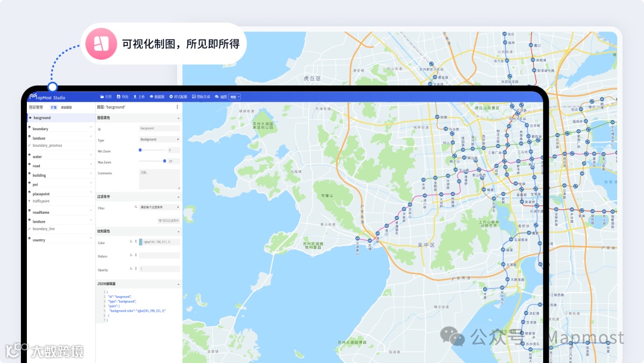Image resolution: width=644 pixels, height=363 pixels.
Task: Collapse the 图层属性 section
Action: (x=178, y=118)
